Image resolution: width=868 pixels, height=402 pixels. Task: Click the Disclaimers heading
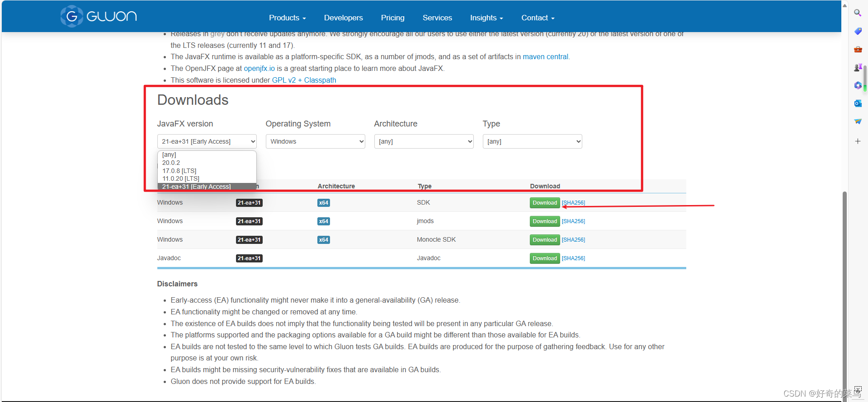(177, 284)
